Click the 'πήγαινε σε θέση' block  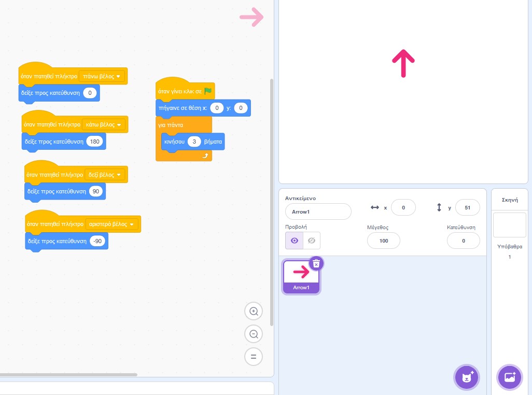click(183, 108)
